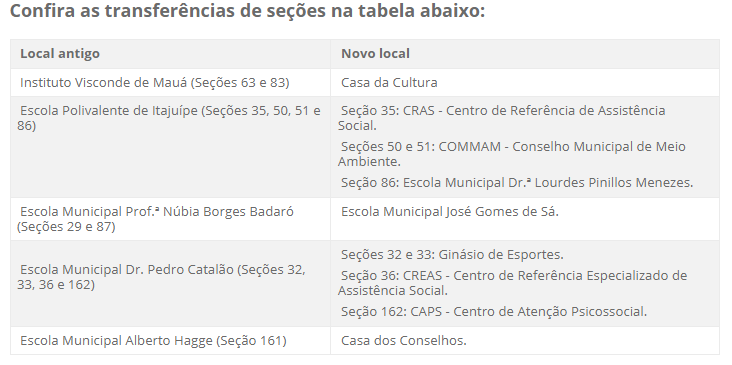The image size is (732, 365).
Task: Click the 'Novo local' column header
Action: tap(525, 54)
